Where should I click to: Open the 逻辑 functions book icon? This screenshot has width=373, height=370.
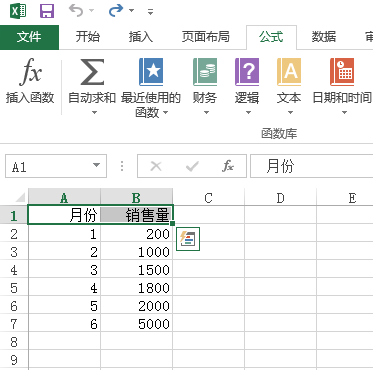coord(247,72)
